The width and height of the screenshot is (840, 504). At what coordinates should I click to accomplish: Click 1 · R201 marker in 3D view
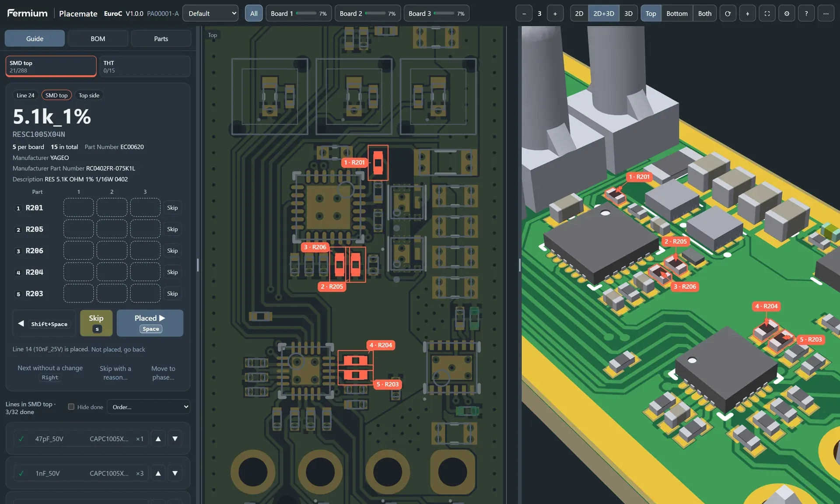pos(639,177)
